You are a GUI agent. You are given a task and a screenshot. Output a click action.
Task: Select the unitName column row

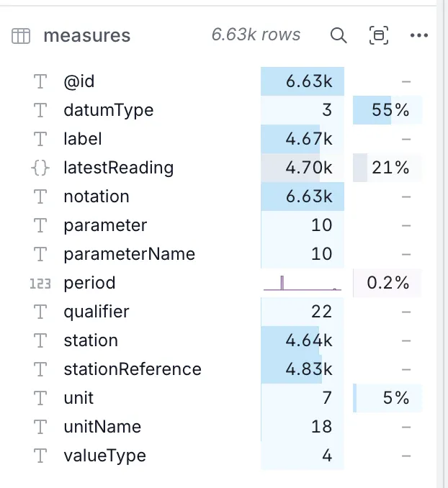pos(102,427)
